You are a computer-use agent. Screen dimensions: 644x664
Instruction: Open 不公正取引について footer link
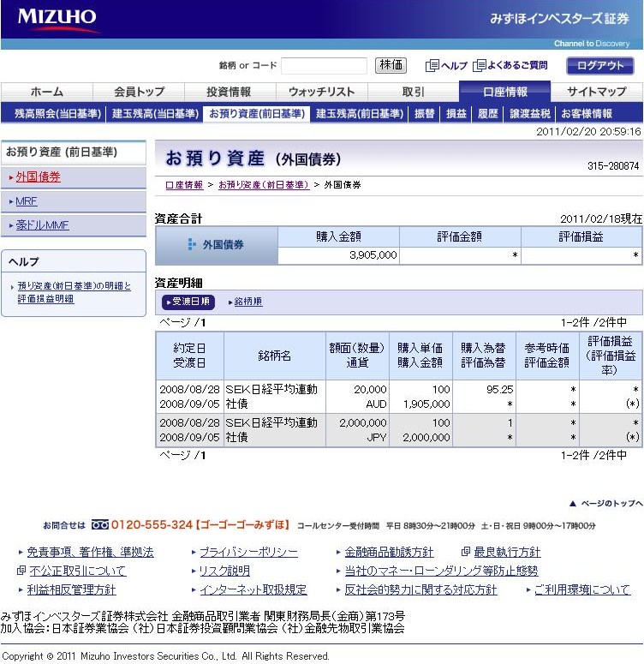click(x=78, y=571)
